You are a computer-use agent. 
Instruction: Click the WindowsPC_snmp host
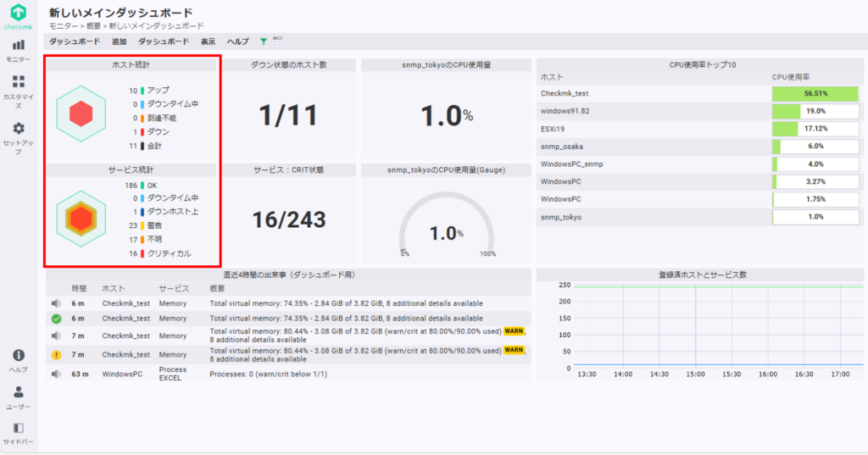(572, 164)
